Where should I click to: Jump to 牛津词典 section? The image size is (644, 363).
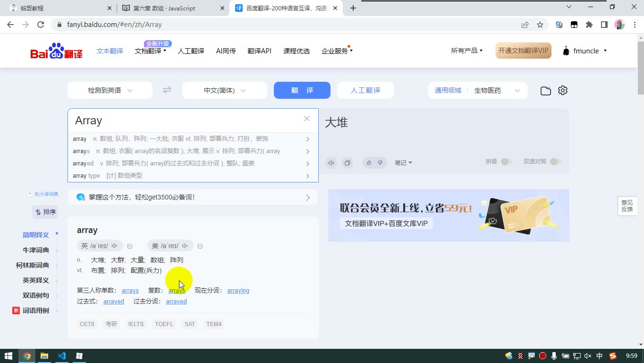[x=36, y=250]
